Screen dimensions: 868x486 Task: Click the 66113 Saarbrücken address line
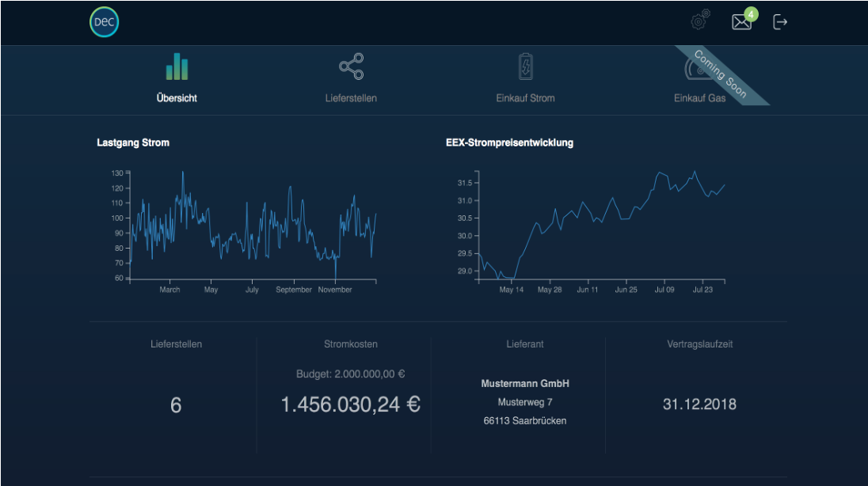[x=525, y=420]
